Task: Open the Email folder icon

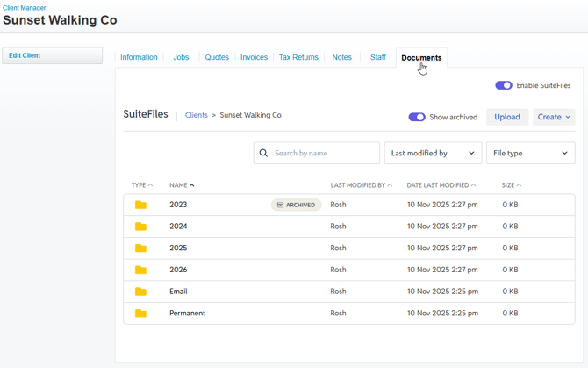Action: coord(140,292)
